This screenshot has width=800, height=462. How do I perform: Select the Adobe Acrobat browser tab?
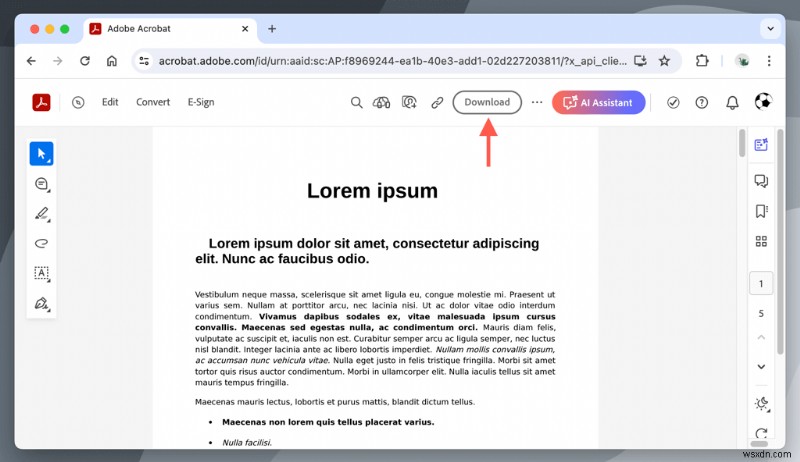tap(169, 29)
